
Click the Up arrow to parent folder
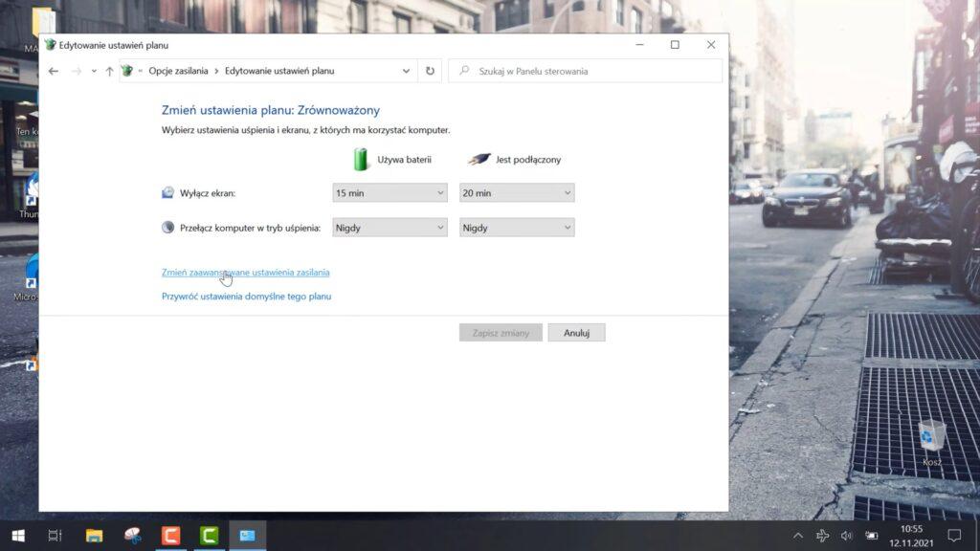(109, 71)
